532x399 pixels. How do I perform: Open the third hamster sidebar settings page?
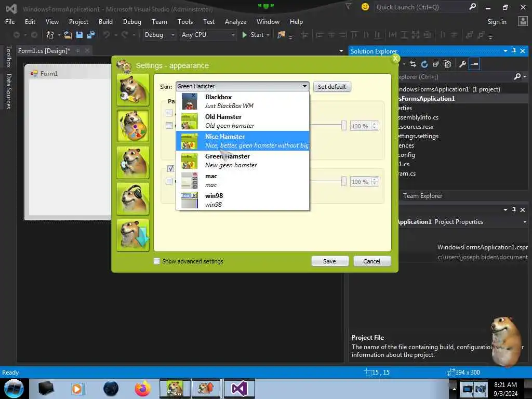click(x=132, y=163)
